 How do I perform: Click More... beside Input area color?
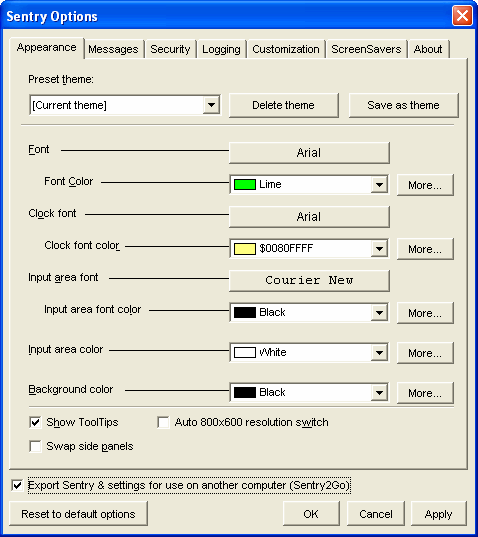coord(425,353)
